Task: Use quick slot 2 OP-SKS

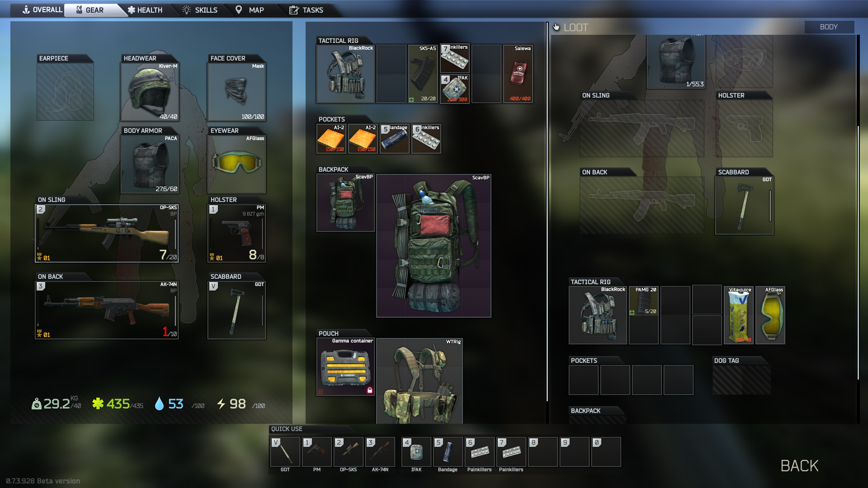Action: [349, 452]
